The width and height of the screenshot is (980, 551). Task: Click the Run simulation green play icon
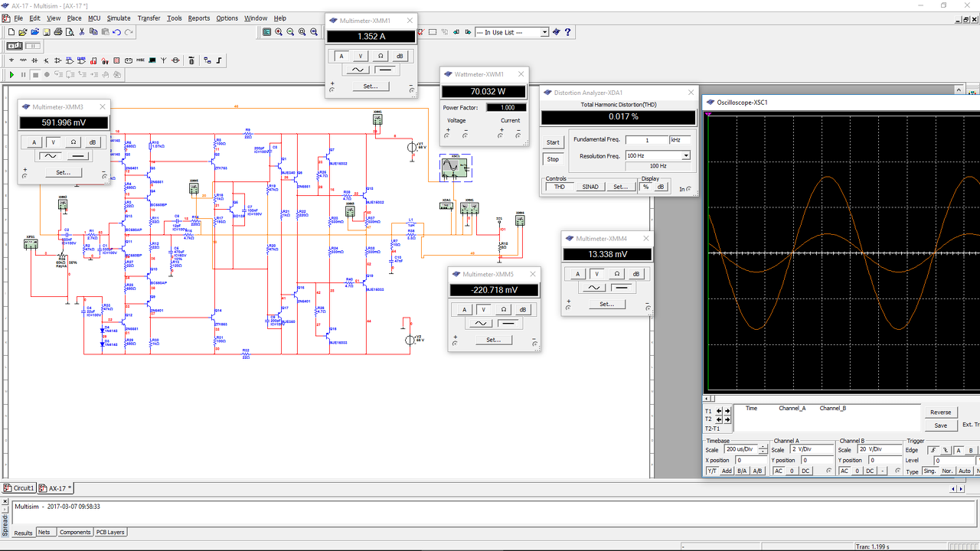12,74
